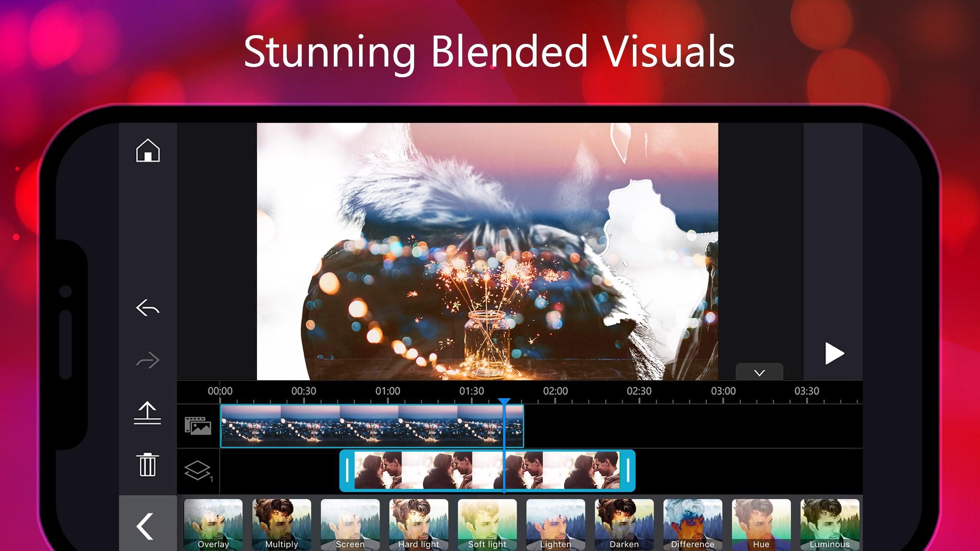
Task: Select the Hard light blend mode
Action: click(419, 525)
